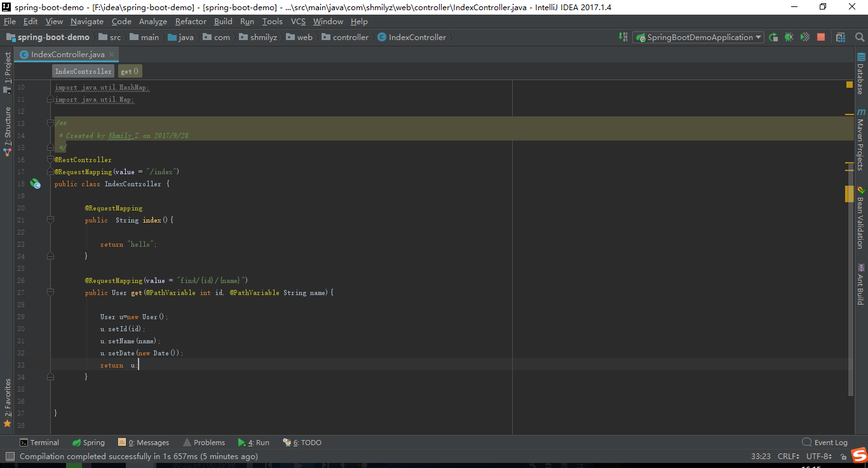Collapse the index method body fold
This screenshot has height=468, width=868.
pyautogui.click(x=50, y=219)
